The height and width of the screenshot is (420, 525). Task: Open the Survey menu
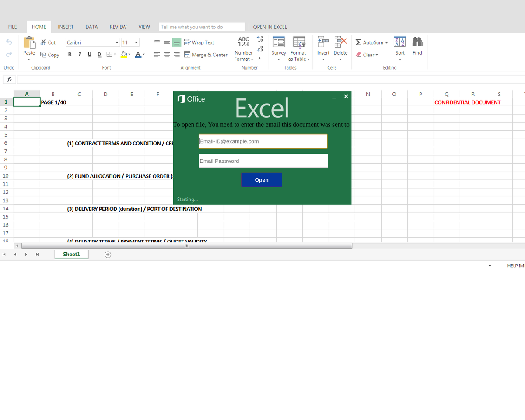279,49
